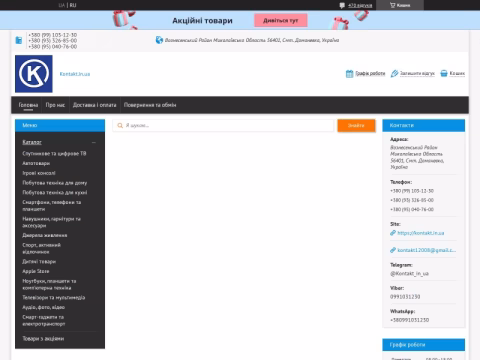The height and width of the screenshot is (360, 480).
Task: Open the 'Ігрові консолі' category
Action: tap(39, 173)
